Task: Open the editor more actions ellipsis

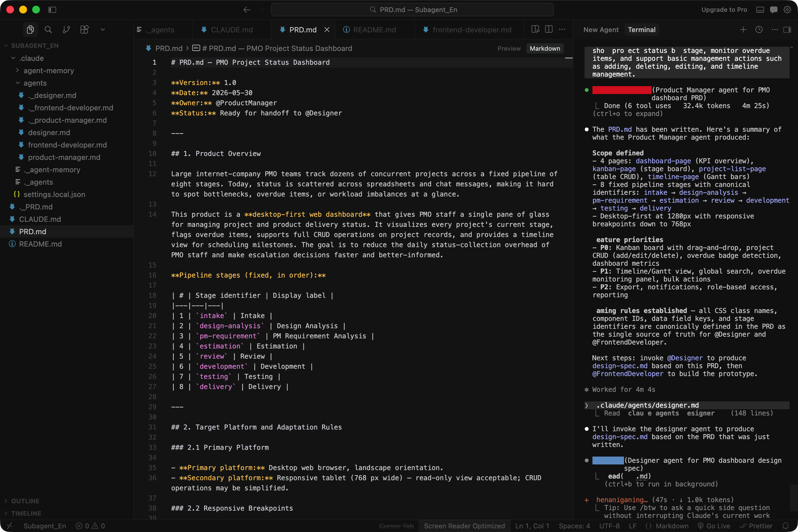Action: point(562,30)
